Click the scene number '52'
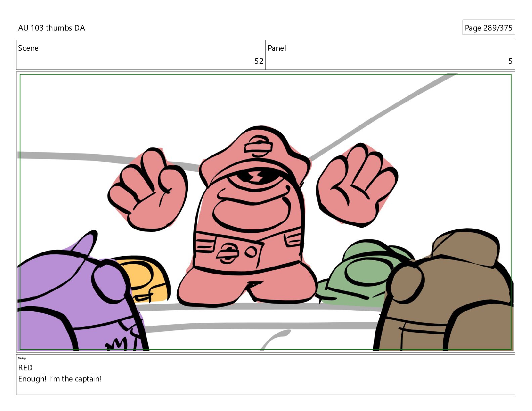This screenshot has height=411, width=532. pyautogui.click(x=259, y=61)
